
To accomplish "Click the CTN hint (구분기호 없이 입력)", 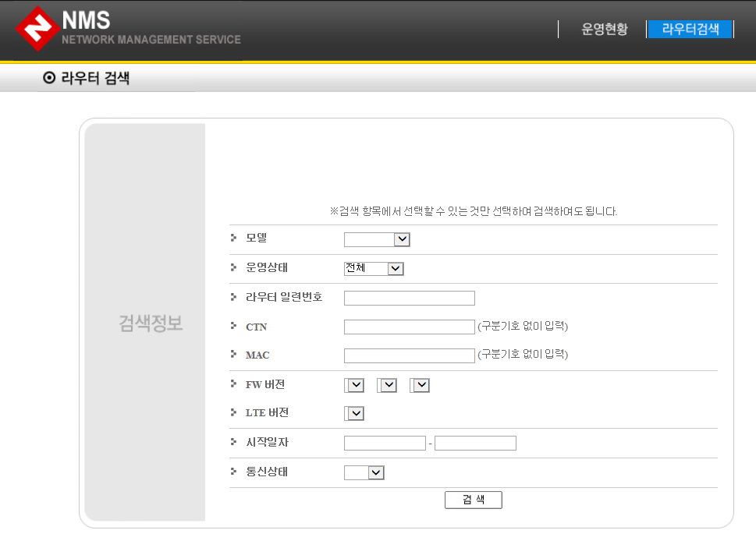I will (x=523, y=326).
